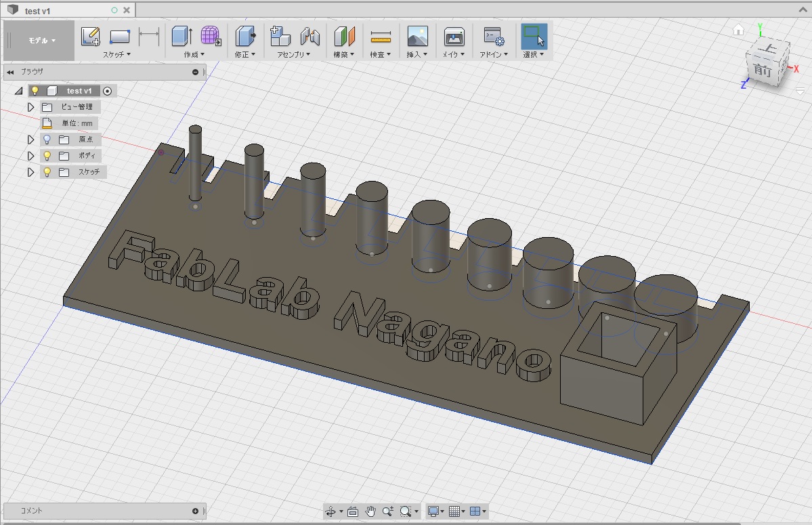Open the 挿入 toolbar menu

[417, 54]
